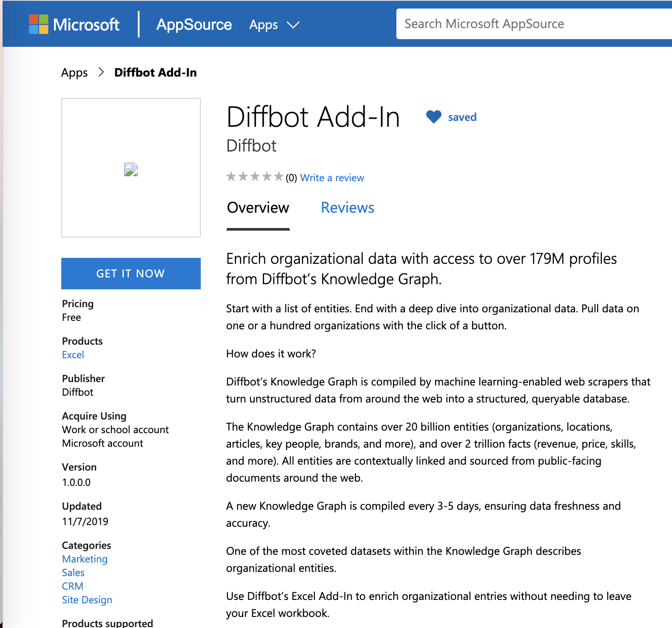Click the Diffbot Add-In breadcrumb text

pos(156,73)
